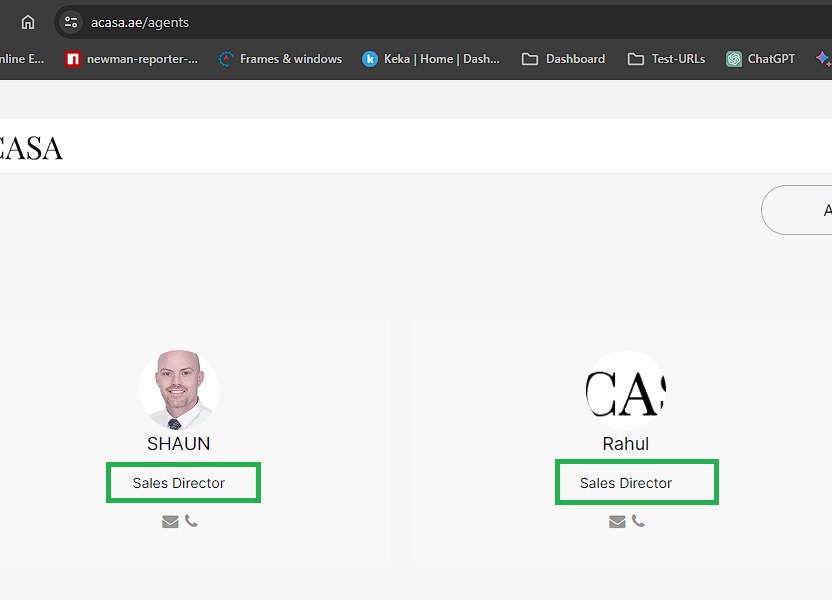Select the Rahul agent name
This screenshot has width=832, height=600.
pos(626,443)
